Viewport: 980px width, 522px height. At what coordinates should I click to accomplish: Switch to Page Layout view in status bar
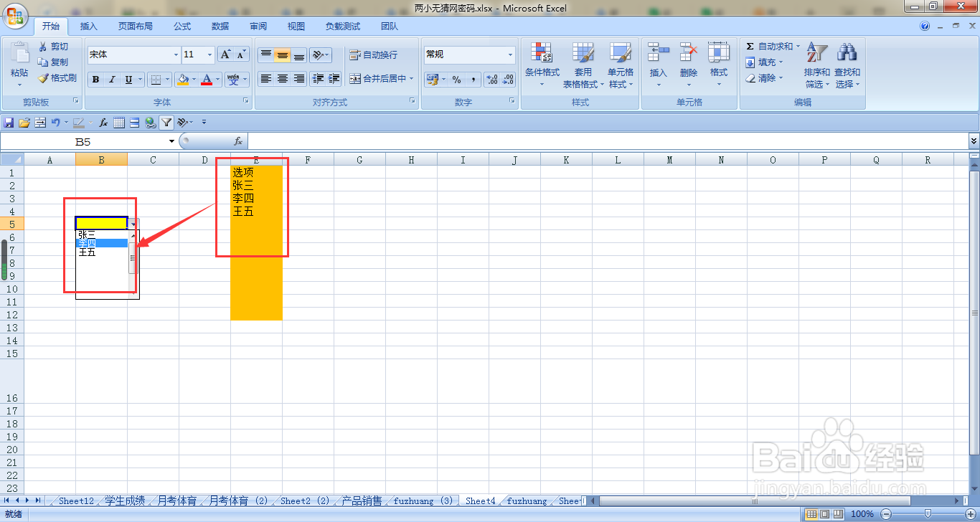click(x=824, y=513)
